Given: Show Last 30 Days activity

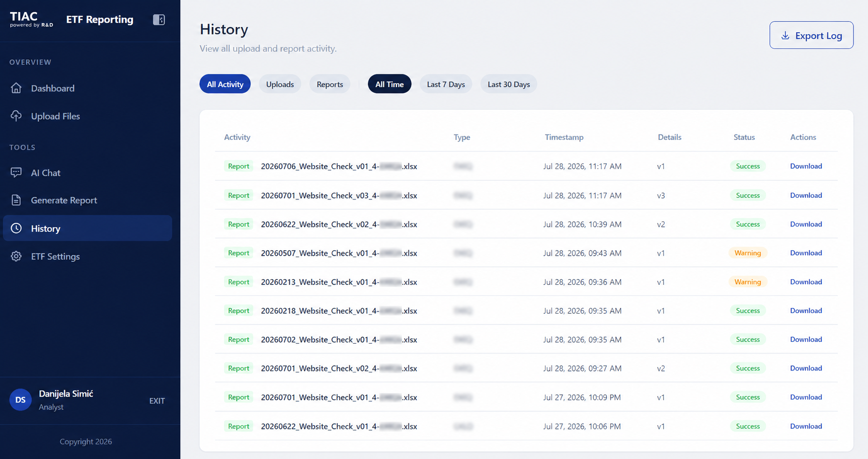Looking at the screenshot, I should click(x=509, y=84).
